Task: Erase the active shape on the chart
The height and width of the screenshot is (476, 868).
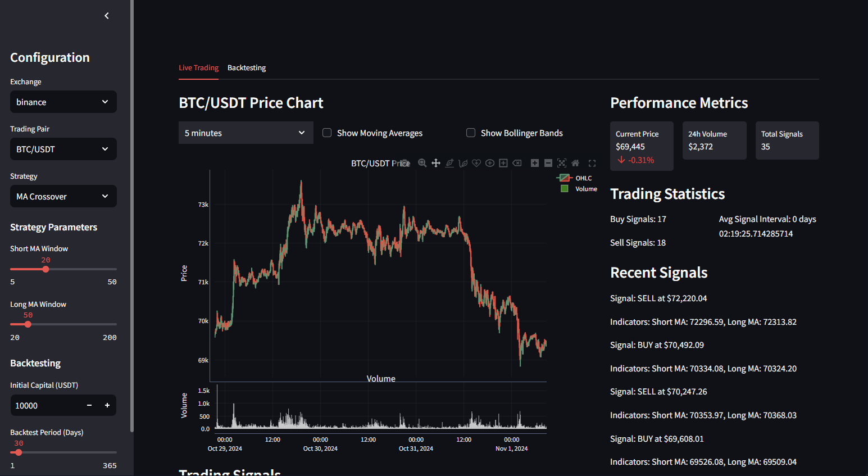Action: click(517, 163)
